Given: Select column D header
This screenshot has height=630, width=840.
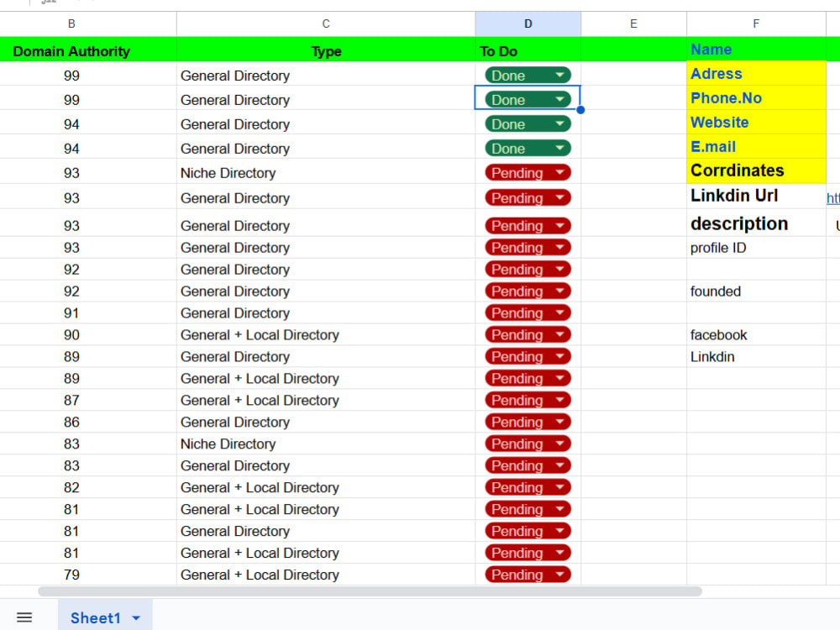Looking at the screenshot, I should (528, 24).
